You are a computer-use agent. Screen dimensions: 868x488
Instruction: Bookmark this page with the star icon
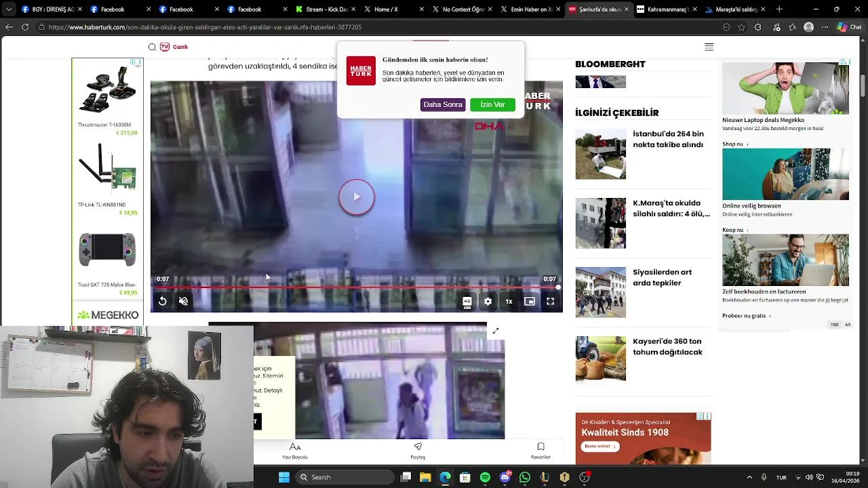point(742,27)
